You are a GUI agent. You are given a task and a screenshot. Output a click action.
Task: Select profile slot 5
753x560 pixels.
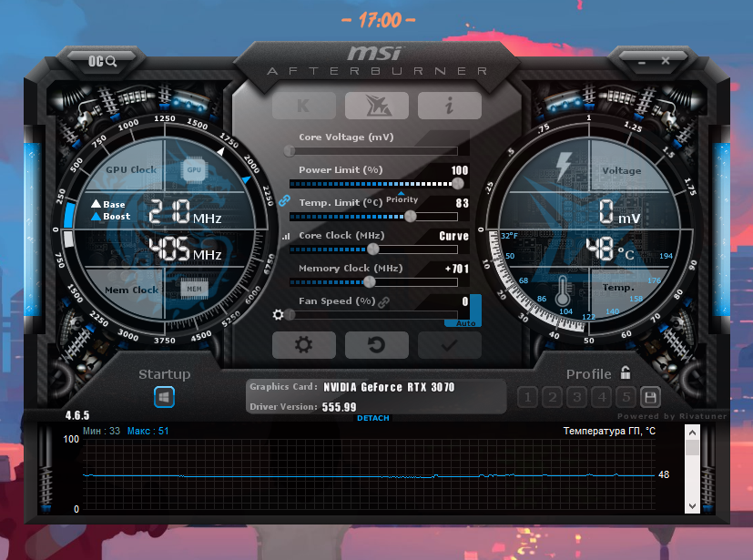626,397
